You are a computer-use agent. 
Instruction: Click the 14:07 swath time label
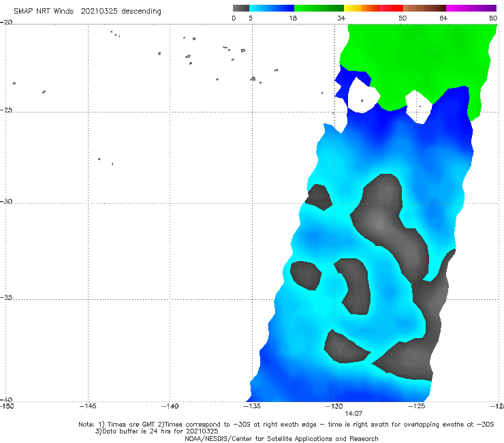coord(353,414)
